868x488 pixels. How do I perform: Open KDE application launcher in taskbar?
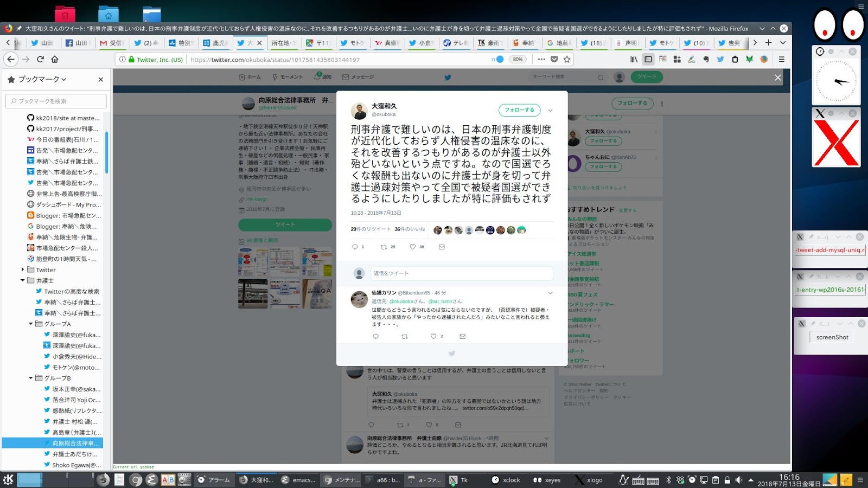coord(8,479)
